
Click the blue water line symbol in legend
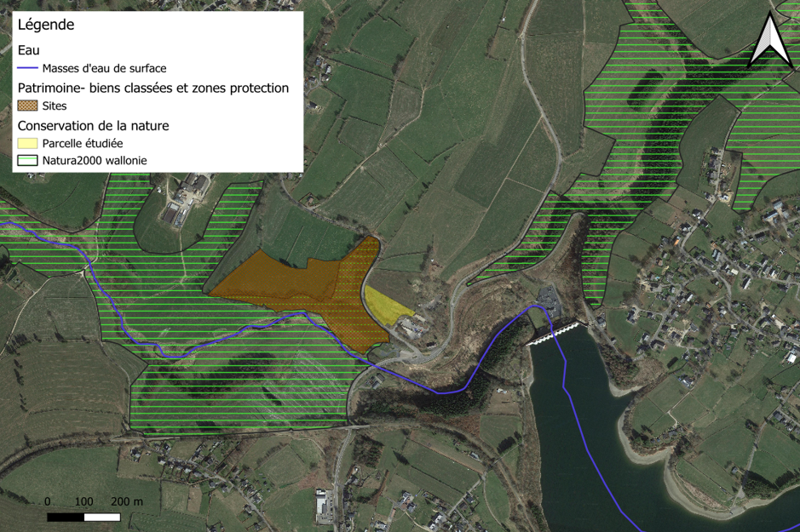[x=27, y=68]
